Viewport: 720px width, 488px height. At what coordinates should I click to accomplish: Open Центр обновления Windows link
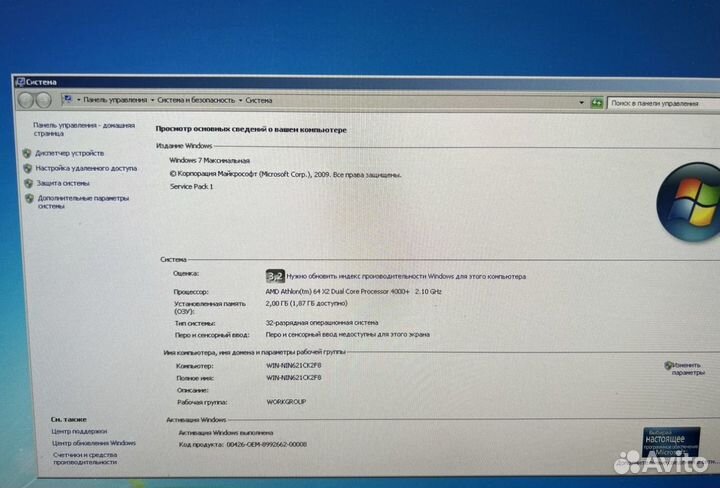[94, 443]
